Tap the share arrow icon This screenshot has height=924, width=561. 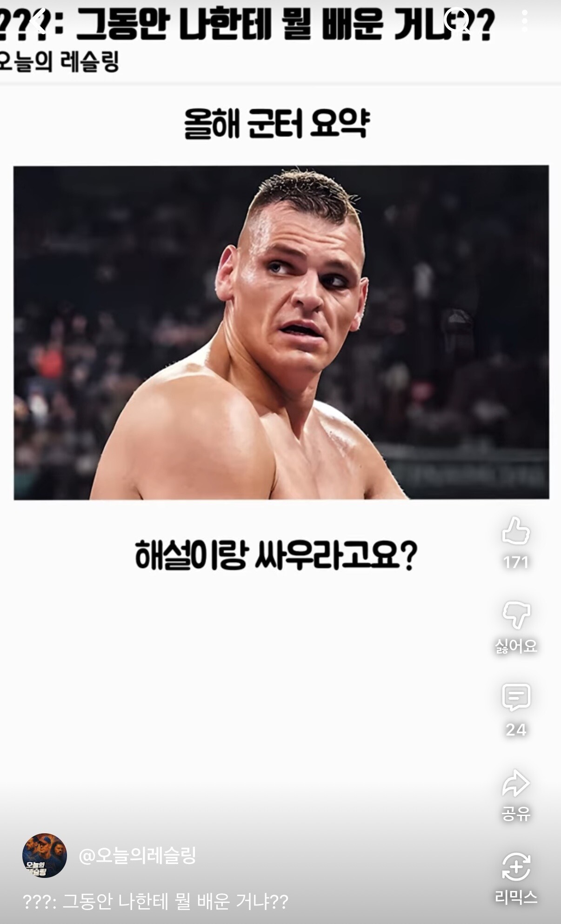(x=516, y=783)
